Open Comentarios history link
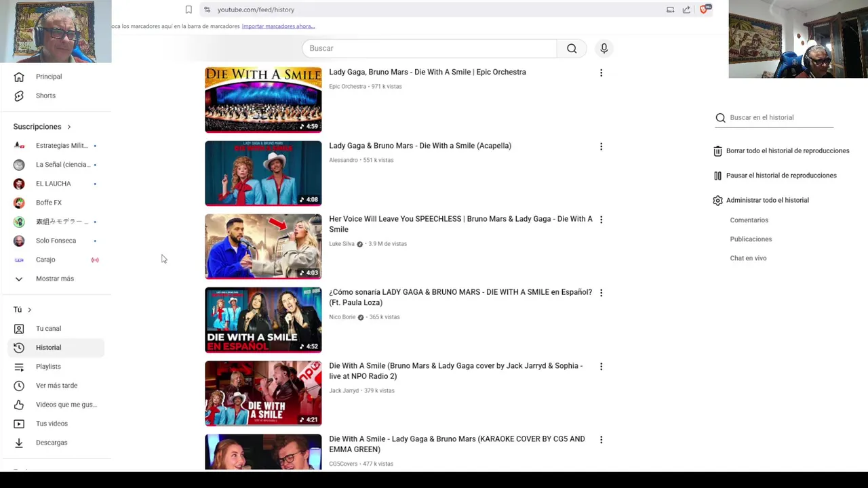 (x=749, y=220)
